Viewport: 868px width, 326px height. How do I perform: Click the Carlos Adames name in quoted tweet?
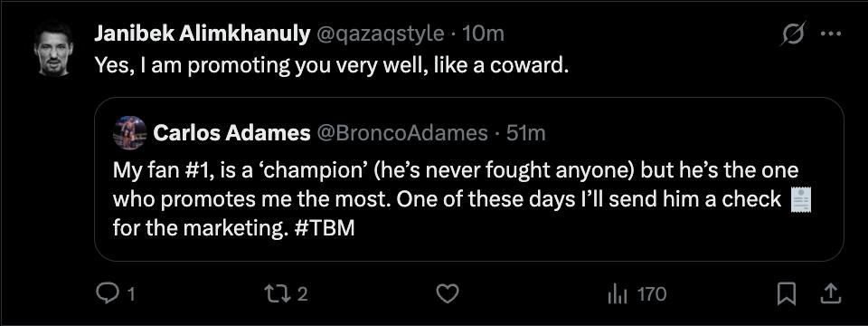(x=232, y=133)
